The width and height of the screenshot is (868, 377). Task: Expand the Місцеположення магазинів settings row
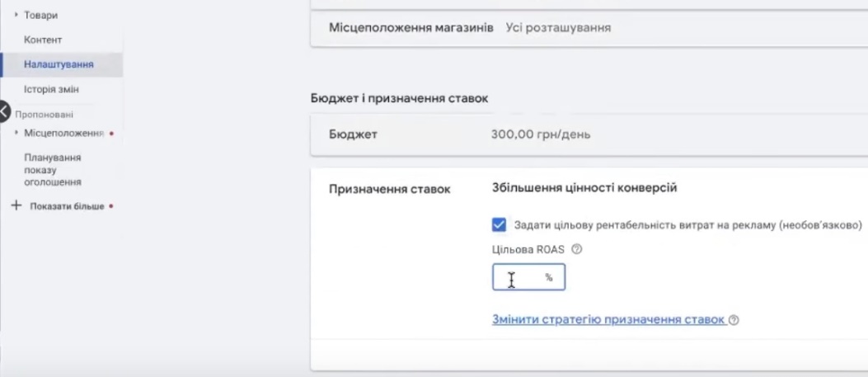(589, 28)
